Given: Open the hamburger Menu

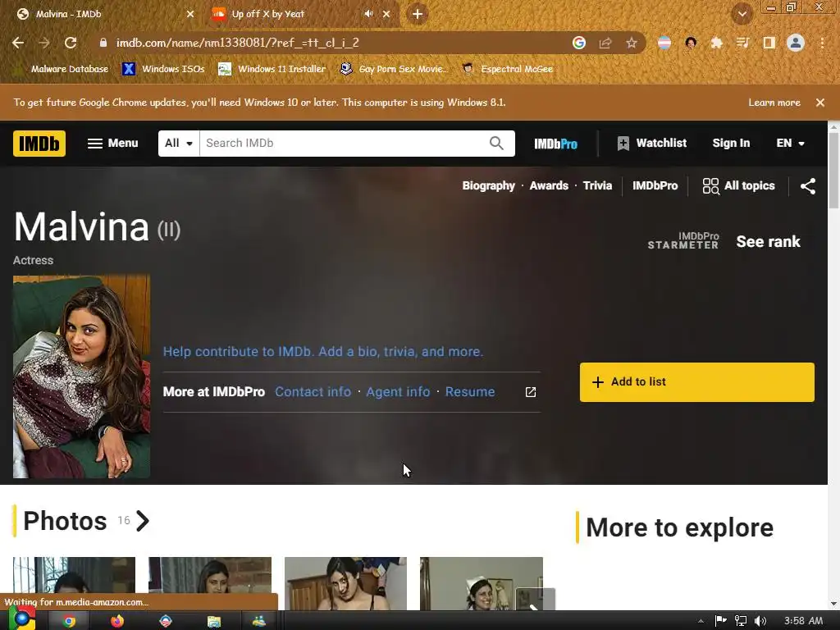Looking at the screenshot, I should pos(112,143).
